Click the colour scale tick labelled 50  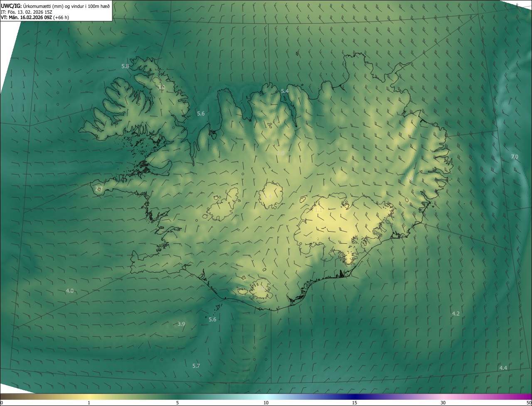point(529,403)
